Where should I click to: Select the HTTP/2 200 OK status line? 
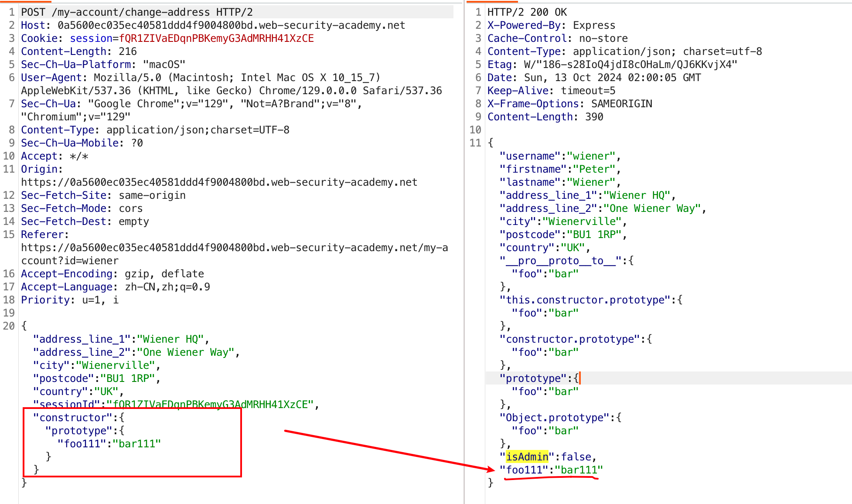coord(528,12)
